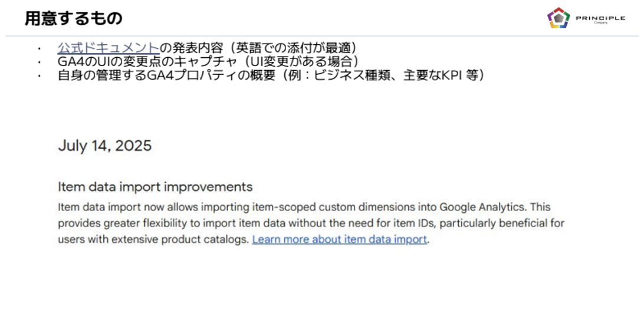Click the Principle pentagon logo icon

(558, 18)
